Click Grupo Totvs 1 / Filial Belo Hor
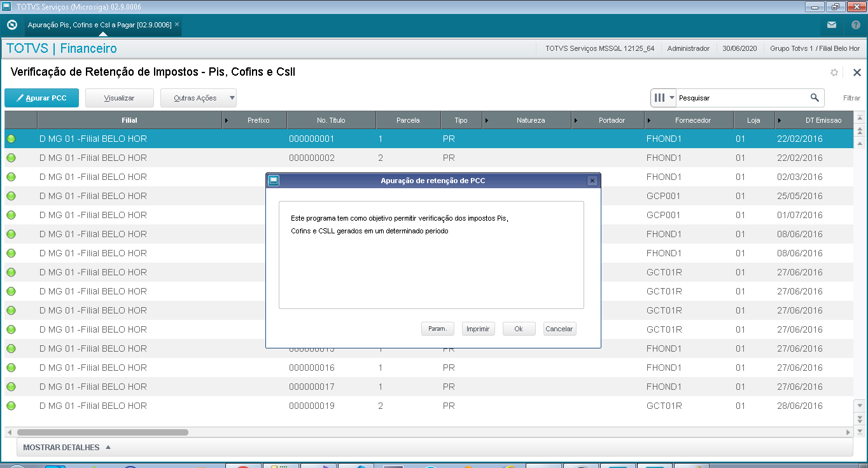 815,48
